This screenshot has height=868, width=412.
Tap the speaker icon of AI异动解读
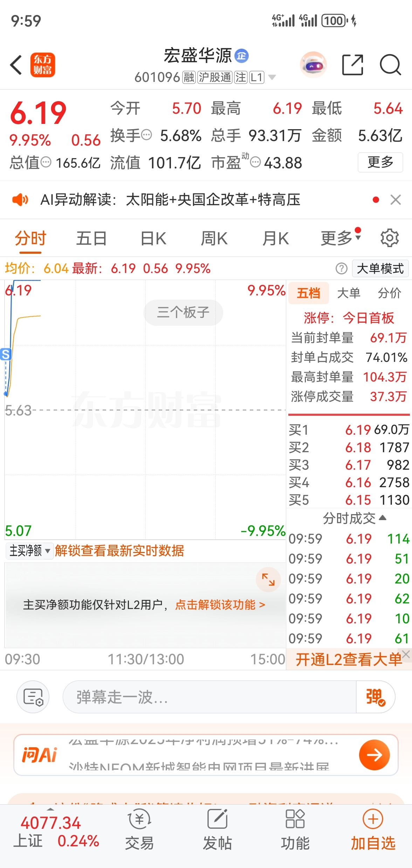(20, 200)
